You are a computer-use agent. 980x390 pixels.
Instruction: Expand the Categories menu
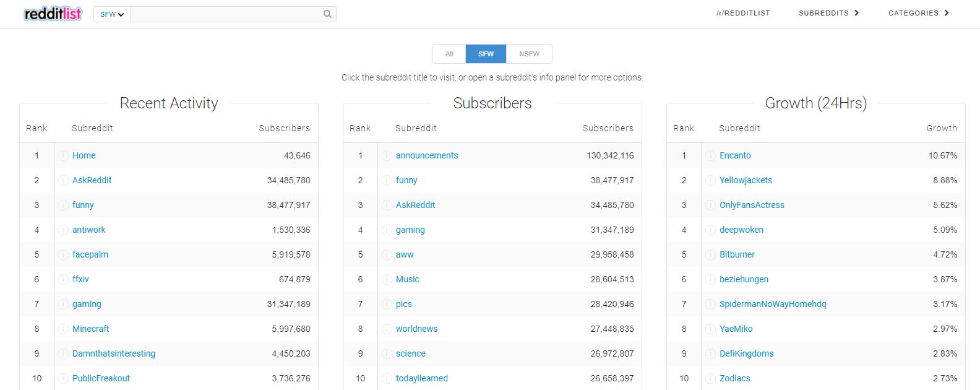click(918, 13)
